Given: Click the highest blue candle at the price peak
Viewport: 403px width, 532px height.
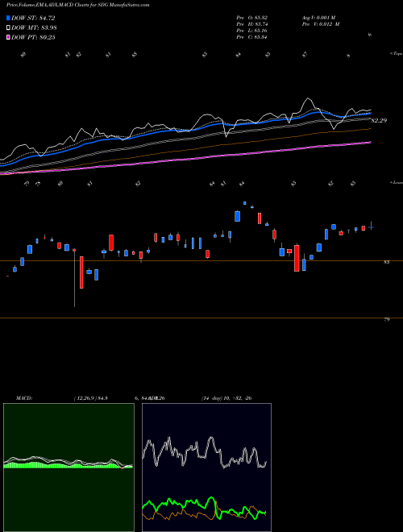Looking at the screenshot, I should 244,203.
